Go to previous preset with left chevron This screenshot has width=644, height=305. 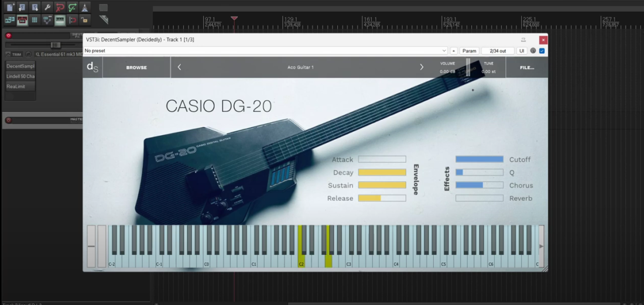coord(179,67)
